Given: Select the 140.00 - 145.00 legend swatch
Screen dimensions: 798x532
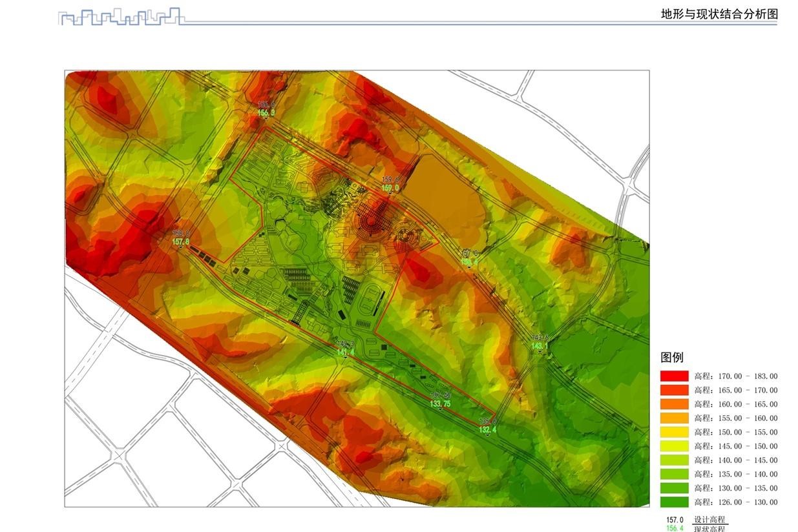Looking at the screenshot, I should pyautogui.click(x=674, y=460).
